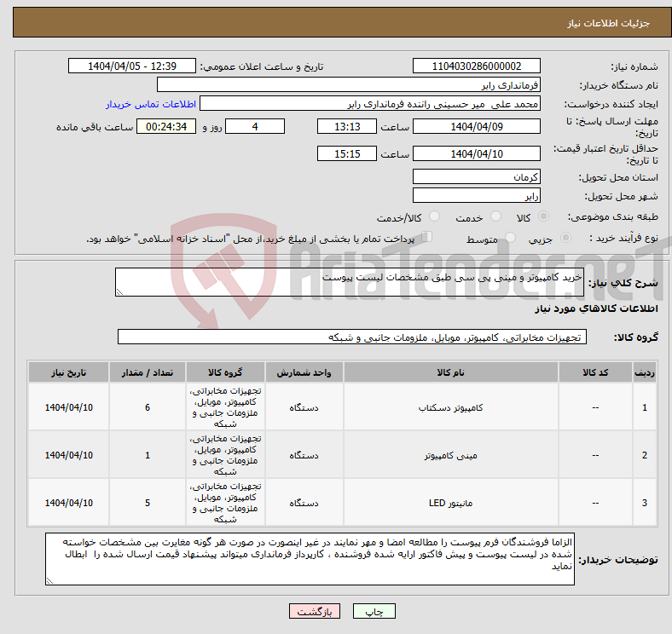Click the شماره نیاز number field
The width and height of the screenshot is (672, 634).
tap(477, 66)
